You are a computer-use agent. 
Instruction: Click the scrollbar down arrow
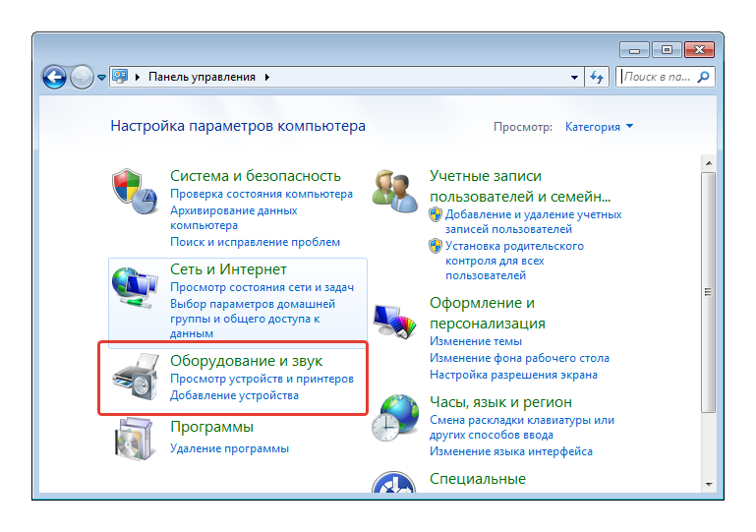[709, 484]
